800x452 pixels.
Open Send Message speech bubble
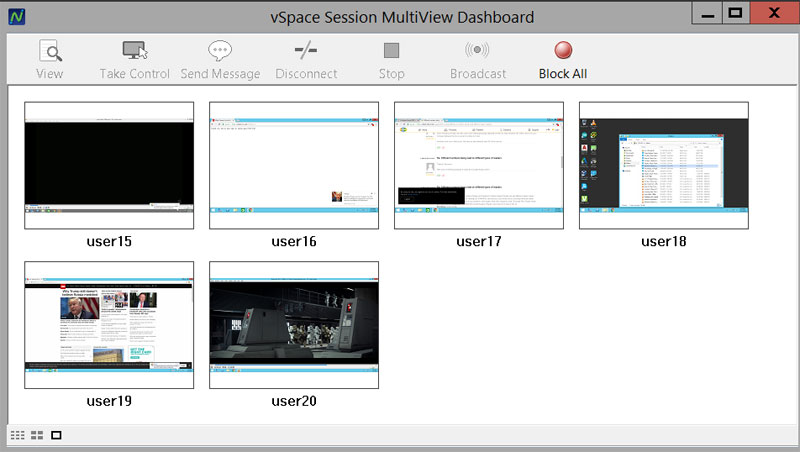click(x=220, y=51)
